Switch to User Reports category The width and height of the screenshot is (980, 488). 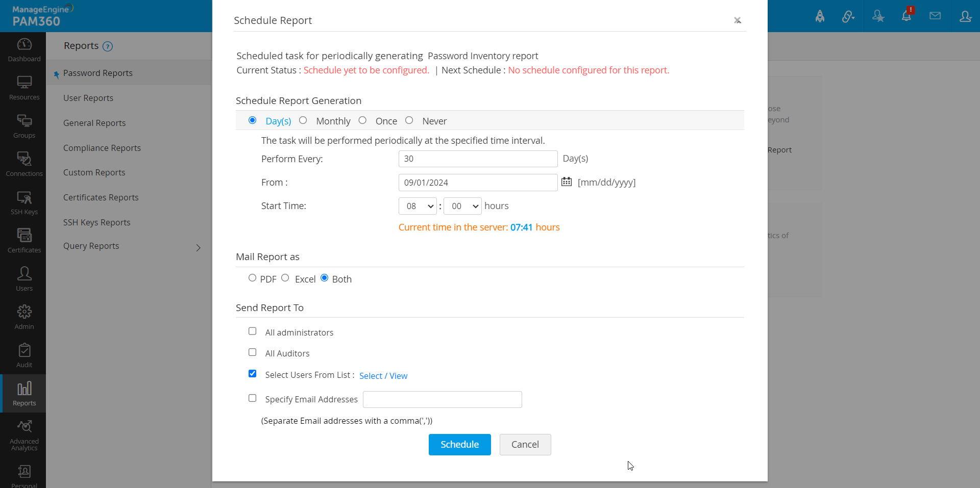click(88, 98)
